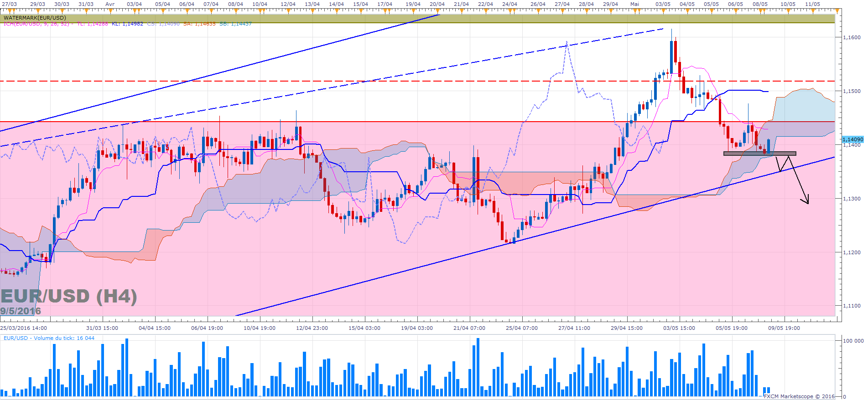Click the 06/04 19:00 time label
This screenshot has height=400, width=868.
pyautogui.click(x=207, y=328)
